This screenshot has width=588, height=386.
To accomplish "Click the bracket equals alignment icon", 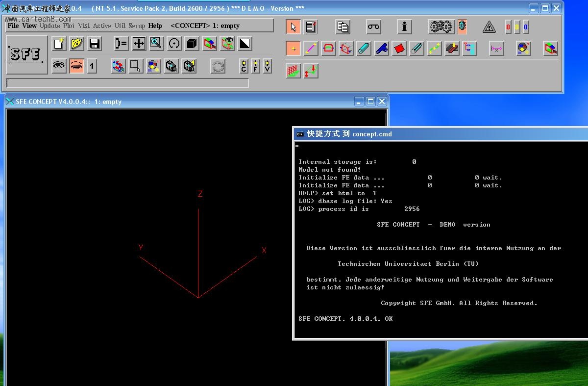I will tap(121, 44).
